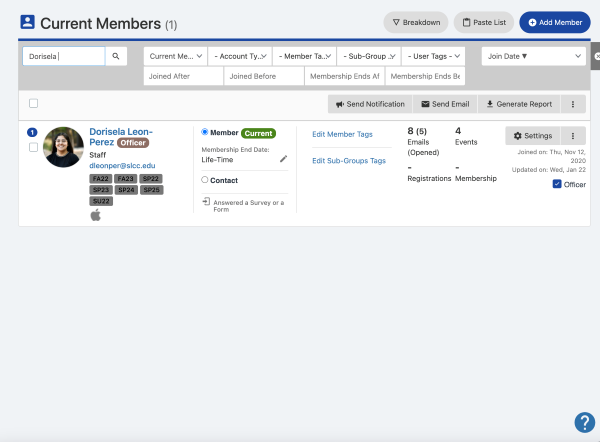Open Dorisela's profile photo
The width and height of the screenshot is (600, 442).
point(63,147)
